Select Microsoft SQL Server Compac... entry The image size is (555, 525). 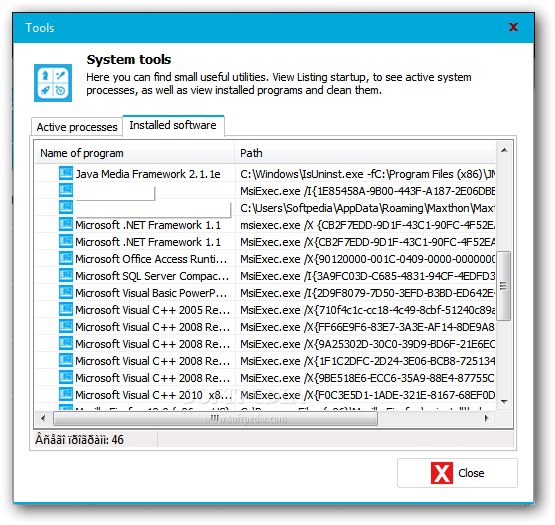[152, 276]
